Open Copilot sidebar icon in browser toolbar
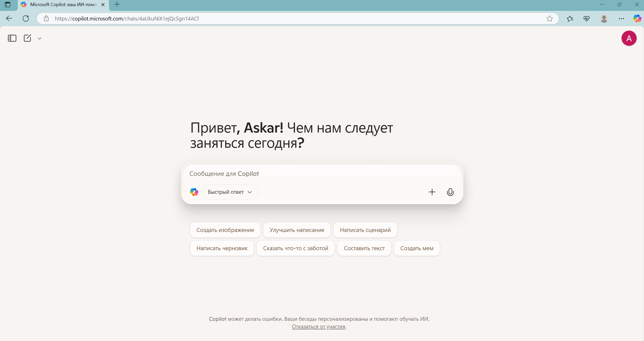Image resolution: width=644 pixels, height=341 pixels. coord(637,18)
